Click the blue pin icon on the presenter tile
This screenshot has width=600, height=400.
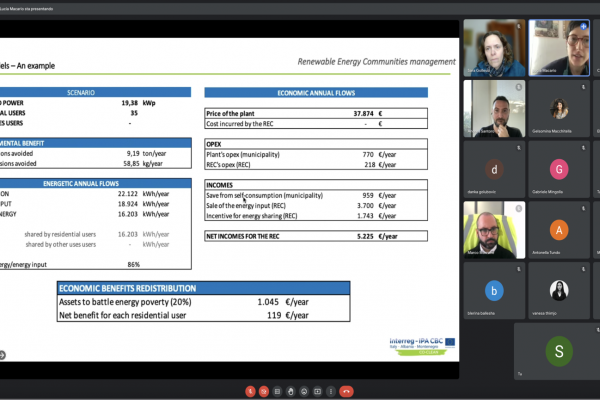(583, 26)
